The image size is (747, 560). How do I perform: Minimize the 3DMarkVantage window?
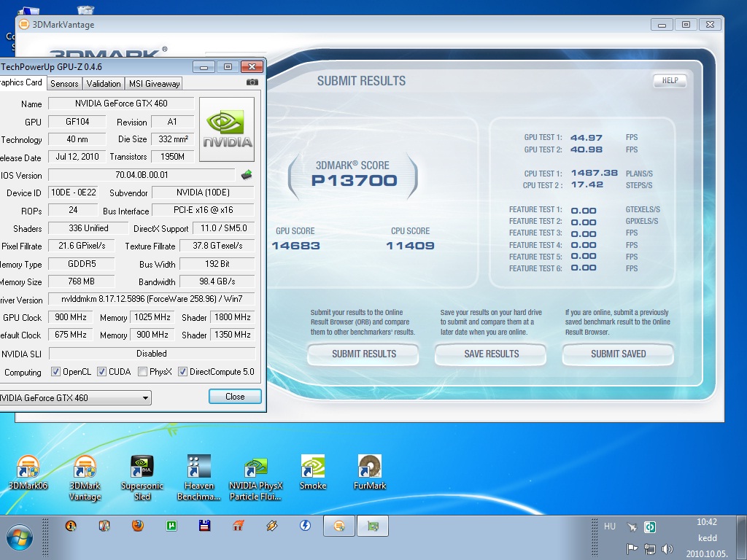pyautogui.click(x=662, y=25)
